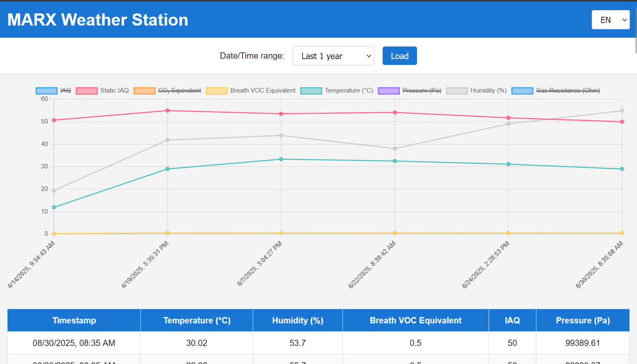637x364 pixels.
Task: Toggle the Temperature (°C) legend label
Action: tap(349, 90)
